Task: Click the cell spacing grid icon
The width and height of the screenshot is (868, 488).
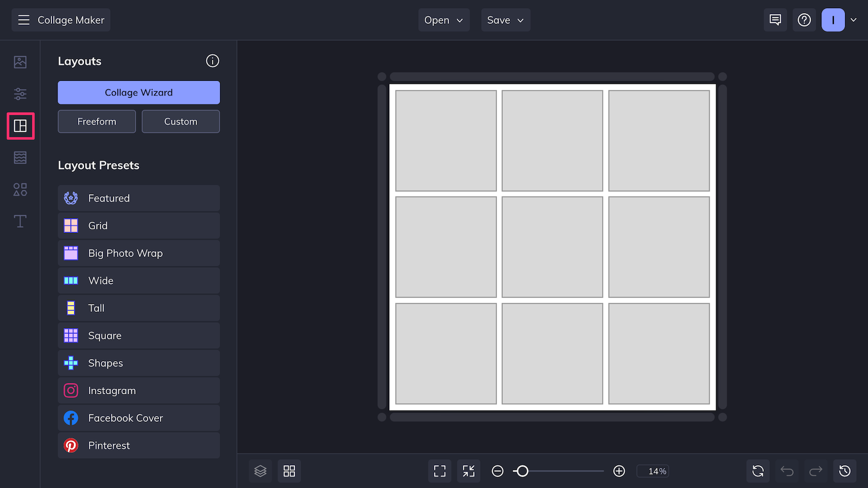Action: point(289,471)
